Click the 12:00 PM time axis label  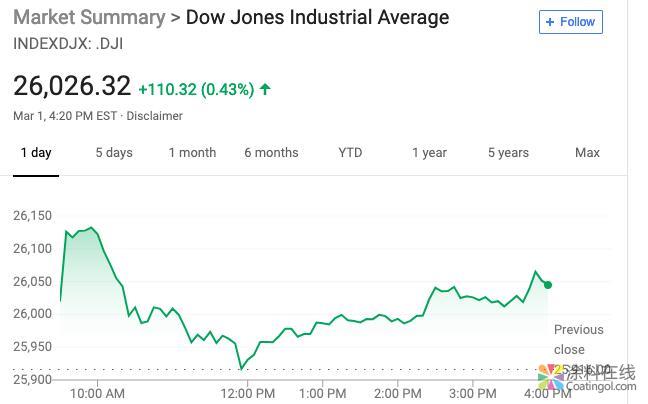(x=246, y=393)
